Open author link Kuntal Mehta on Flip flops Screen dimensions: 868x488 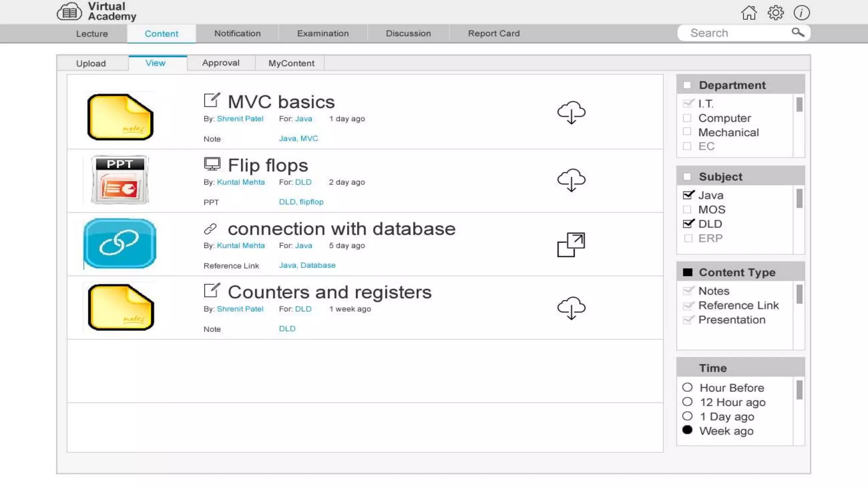click(240, 182)
